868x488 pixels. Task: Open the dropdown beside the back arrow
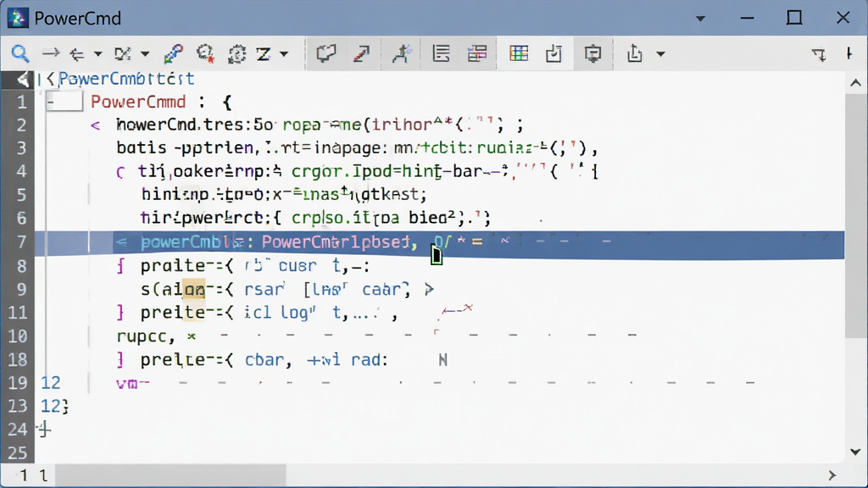tap(98, 54)
